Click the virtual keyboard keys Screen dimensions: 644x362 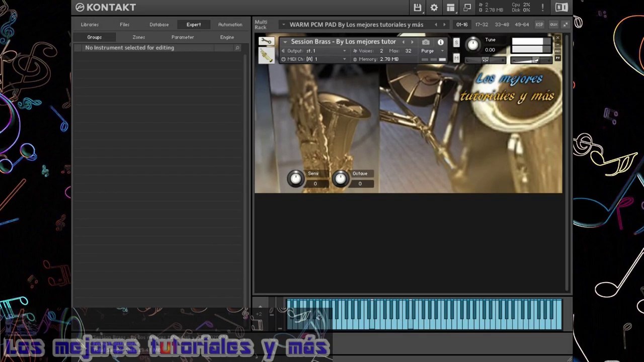pos(424,314)
